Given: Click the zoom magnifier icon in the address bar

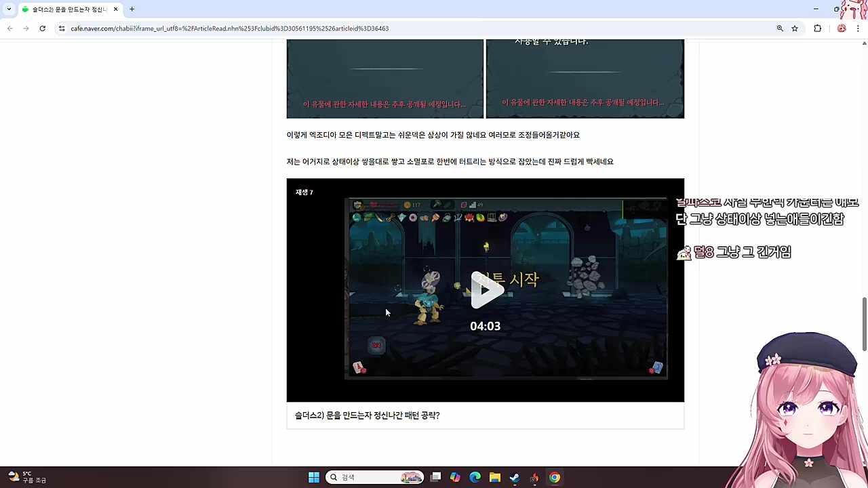Looking at the screenshot, I should point(780,28).
